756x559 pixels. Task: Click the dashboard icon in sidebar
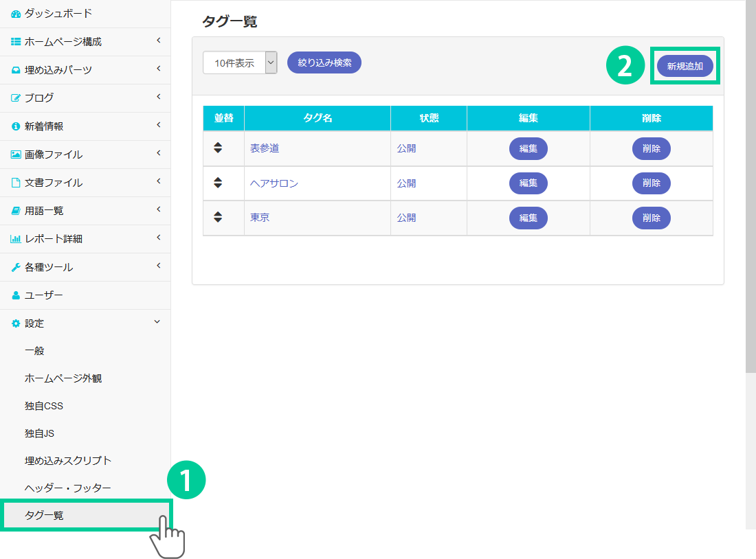(x=16, y=14)
